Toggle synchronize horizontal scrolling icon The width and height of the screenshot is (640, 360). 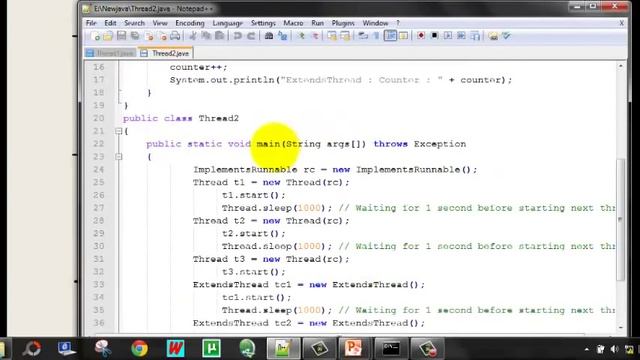(345, 36)
